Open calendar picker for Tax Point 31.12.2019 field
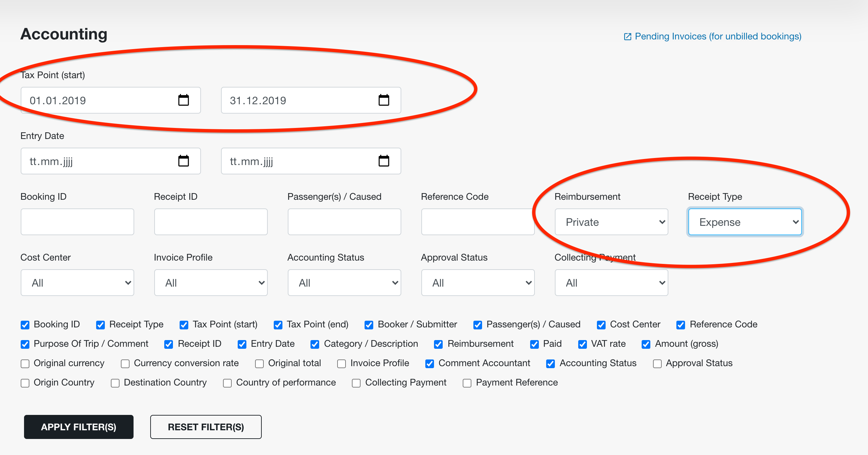The height and width of the screenshot is (455, 868). pyautogui.click(x=384, y=100)
